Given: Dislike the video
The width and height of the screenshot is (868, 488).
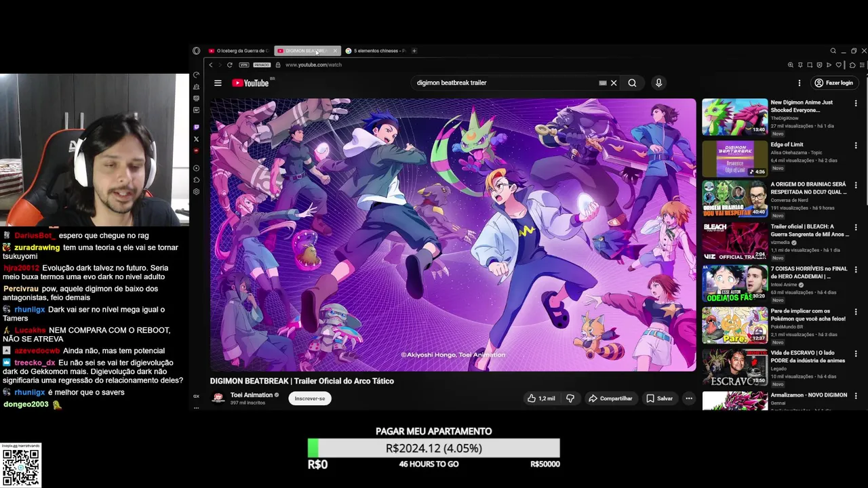Looking at the screenshot, I should coord(570,399).
